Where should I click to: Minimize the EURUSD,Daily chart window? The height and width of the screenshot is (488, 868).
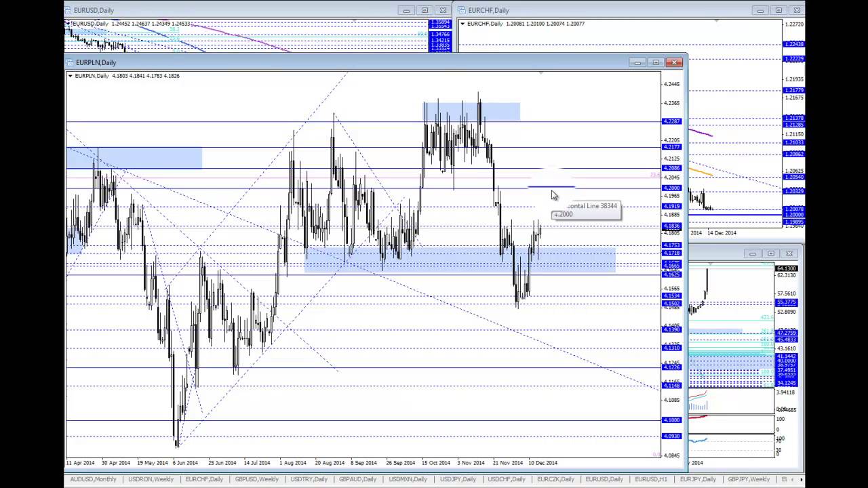coord(406,10)
